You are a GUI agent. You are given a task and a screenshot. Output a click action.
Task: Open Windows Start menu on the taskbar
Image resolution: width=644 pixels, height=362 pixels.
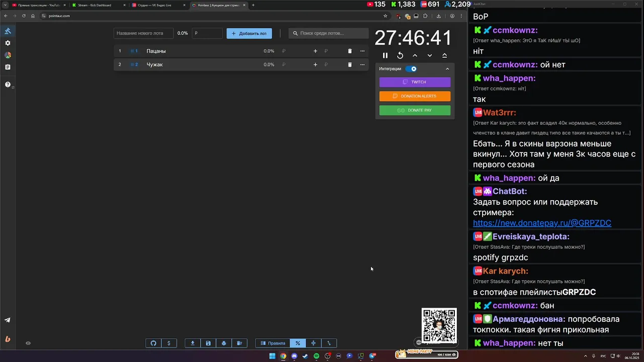pyautogui.click(x=272, y=356)
